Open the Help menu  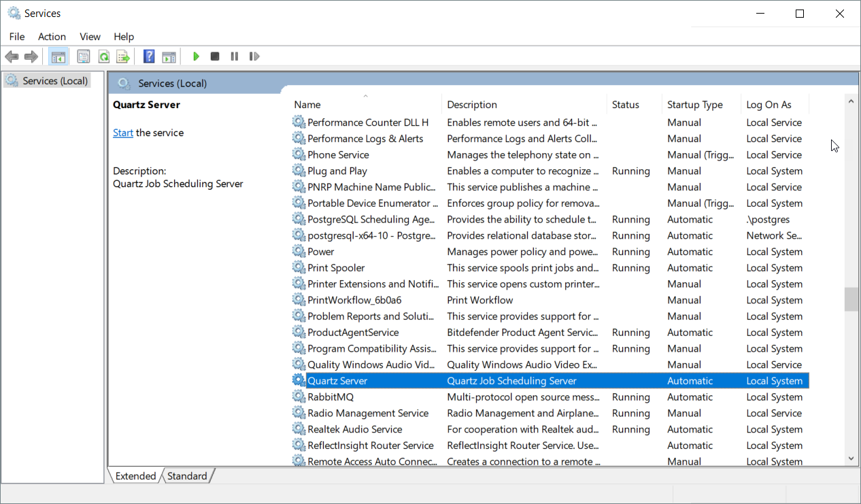pos(124,37)
